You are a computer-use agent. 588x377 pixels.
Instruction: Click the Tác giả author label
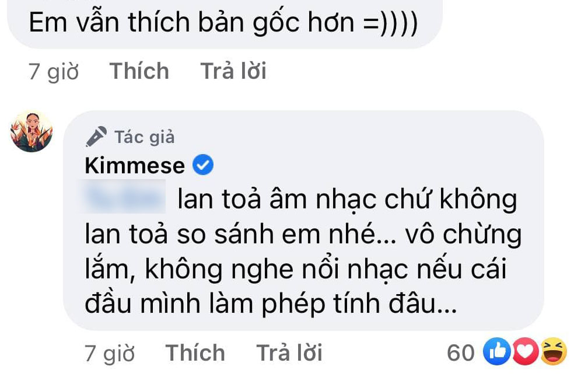pos(145,137)
